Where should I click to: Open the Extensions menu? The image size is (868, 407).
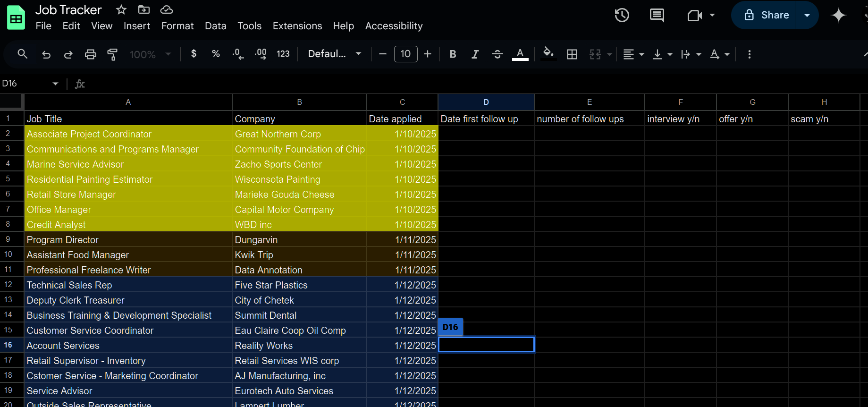tap(297, 26)
